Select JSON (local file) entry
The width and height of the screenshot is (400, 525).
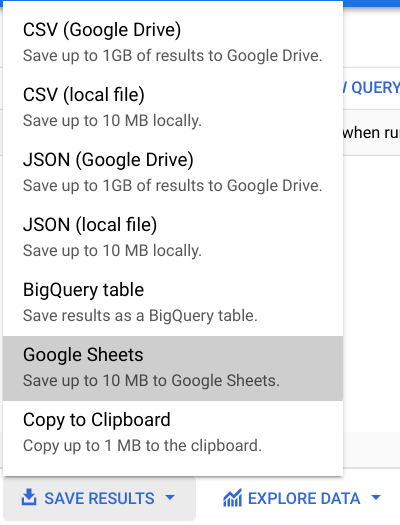173,237
